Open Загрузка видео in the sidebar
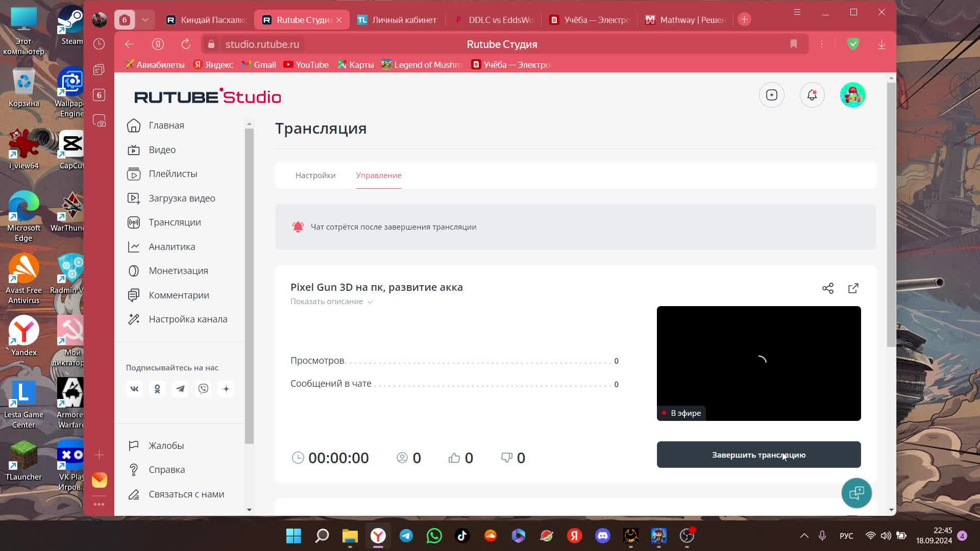 [x=182, y=198]
